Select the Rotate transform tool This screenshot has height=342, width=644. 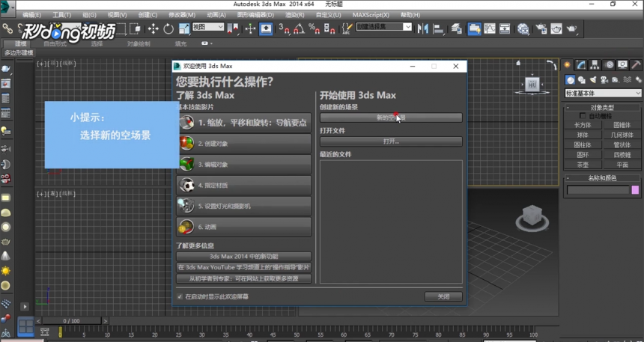(168, 28)
